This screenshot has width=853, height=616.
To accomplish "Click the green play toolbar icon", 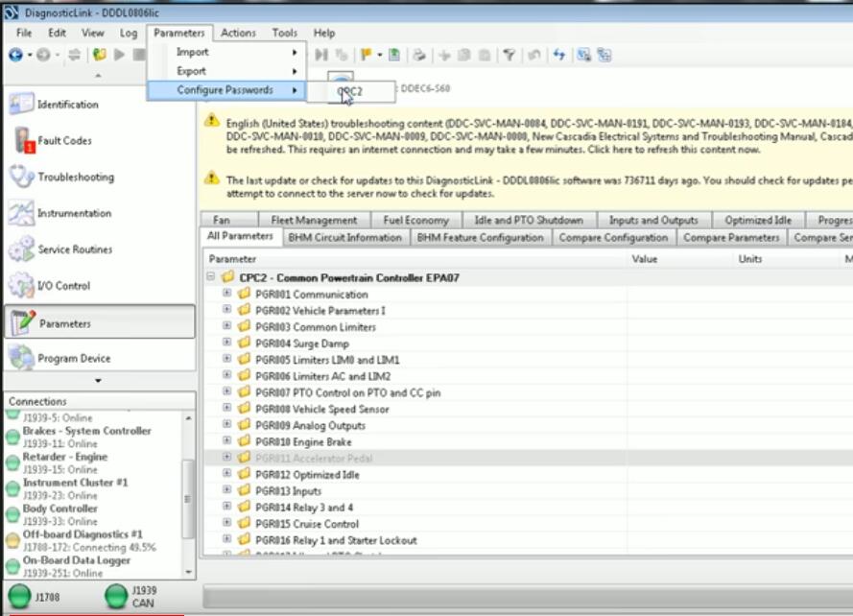I will pos(120,55).
